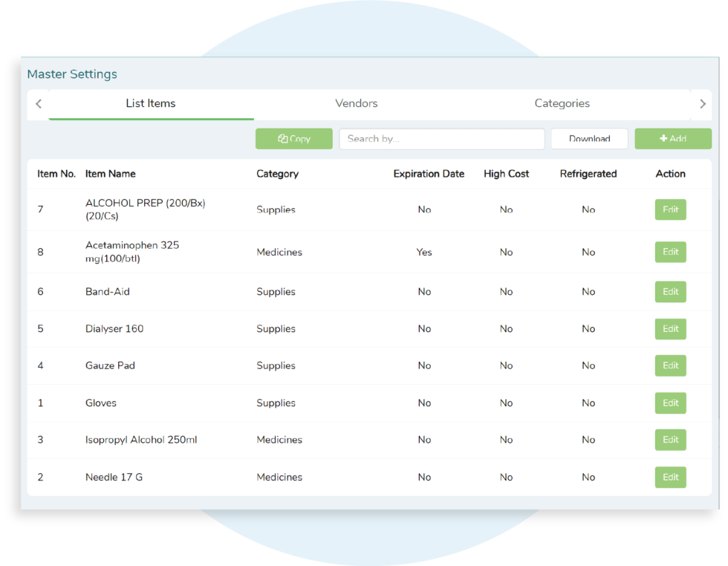This screenshot has width=728, height=566.
Task: Click Edit beside Isopropyl Alcohol 250ml
Action: [x=670, y=440]
